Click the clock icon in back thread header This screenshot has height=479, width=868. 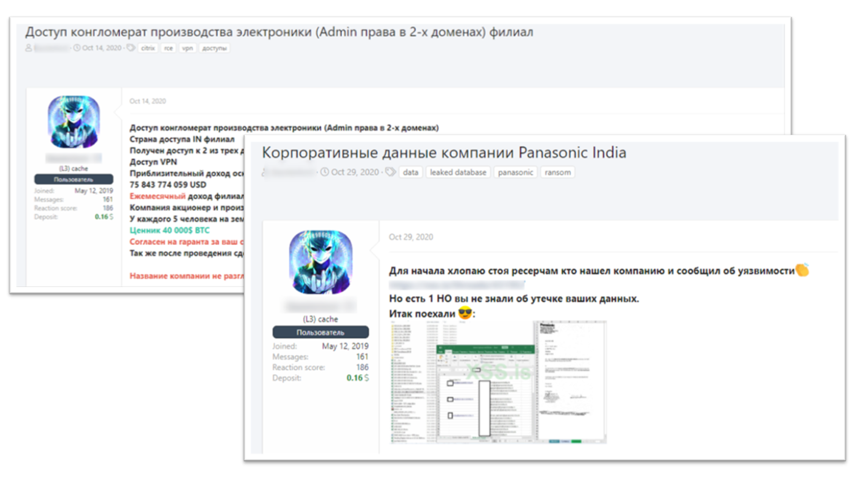point(77,48)
